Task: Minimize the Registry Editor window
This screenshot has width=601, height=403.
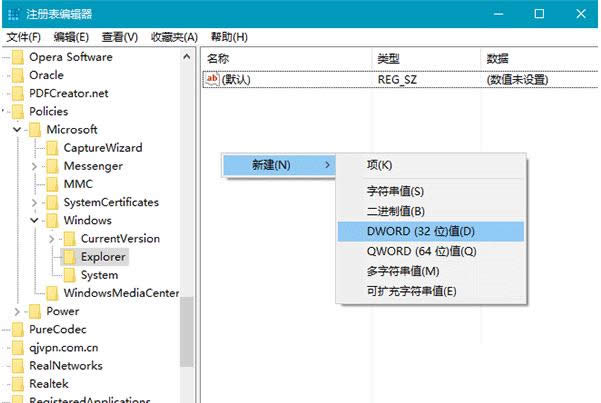Action: click(x=498, y=14)
